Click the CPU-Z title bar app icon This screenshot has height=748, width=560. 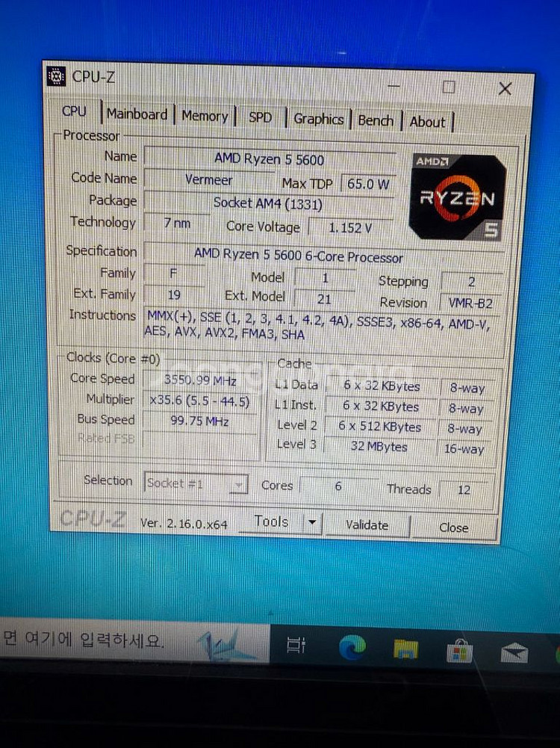point(56,76)
